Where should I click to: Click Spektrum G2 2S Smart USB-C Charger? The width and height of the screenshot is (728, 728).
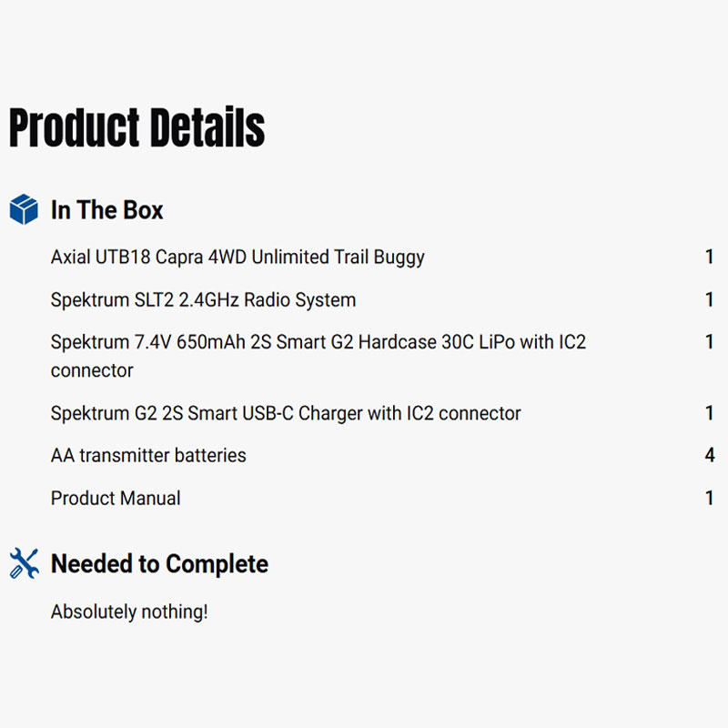(286, 413)
